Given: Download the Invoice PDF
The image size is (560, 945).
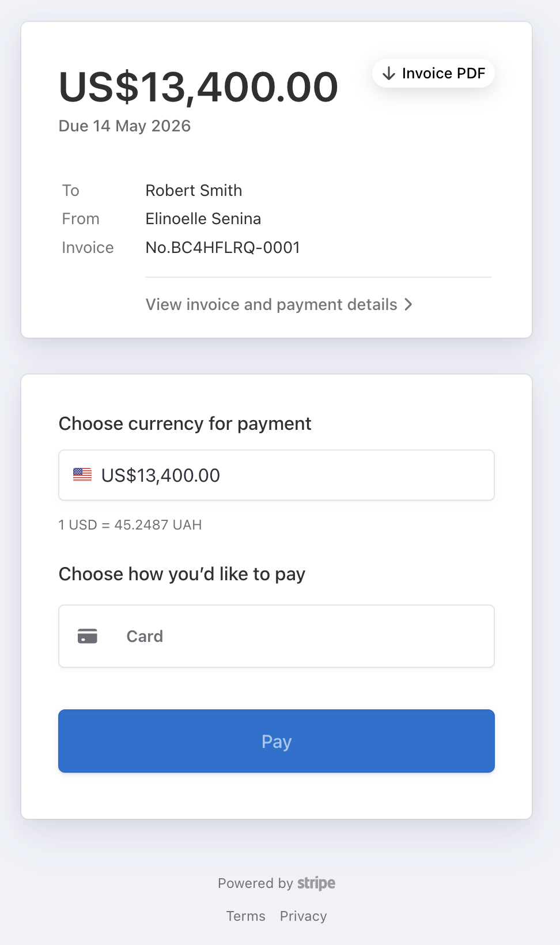Looking at the screenshot, I should [x=433, y=73].
